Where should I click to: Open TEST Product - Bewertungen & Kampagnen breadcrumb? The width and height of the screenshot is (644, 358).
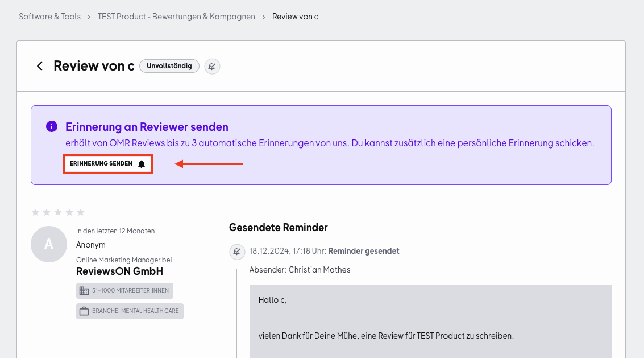[176, 17]
